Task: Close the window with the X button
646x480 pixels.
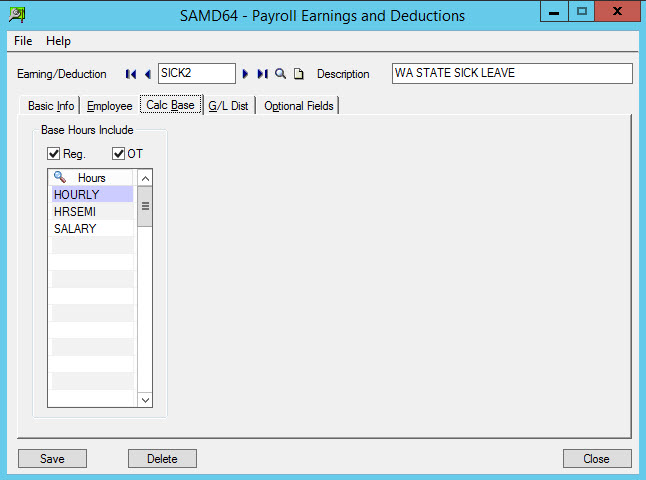Action: pos(617,11)
